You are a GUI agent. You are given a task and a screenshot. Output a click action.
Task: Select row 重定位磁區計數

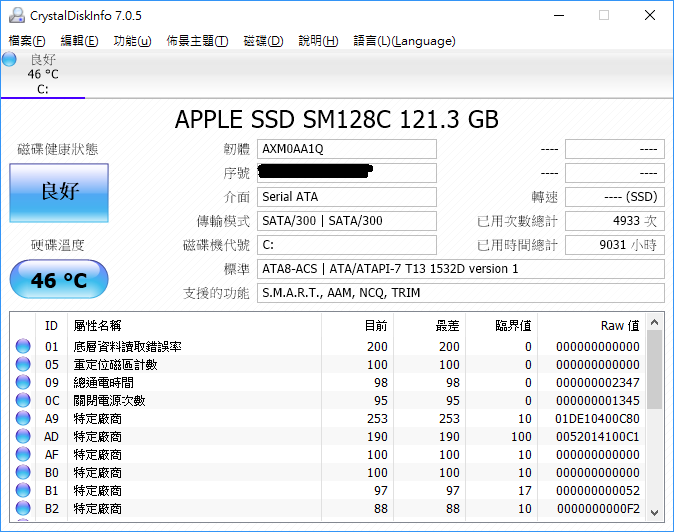(x=328, y=364)
